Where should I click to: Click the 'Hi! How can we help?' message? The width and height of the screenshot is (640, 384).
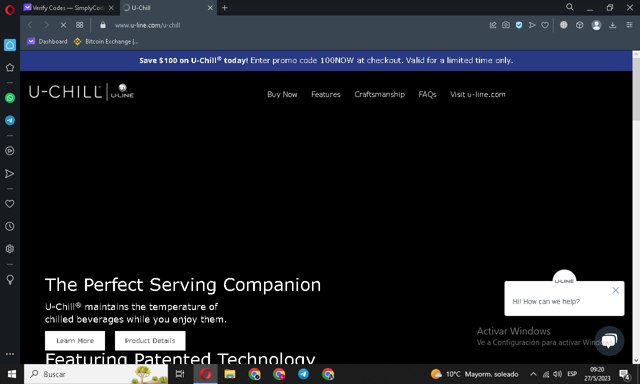point(546,302)
